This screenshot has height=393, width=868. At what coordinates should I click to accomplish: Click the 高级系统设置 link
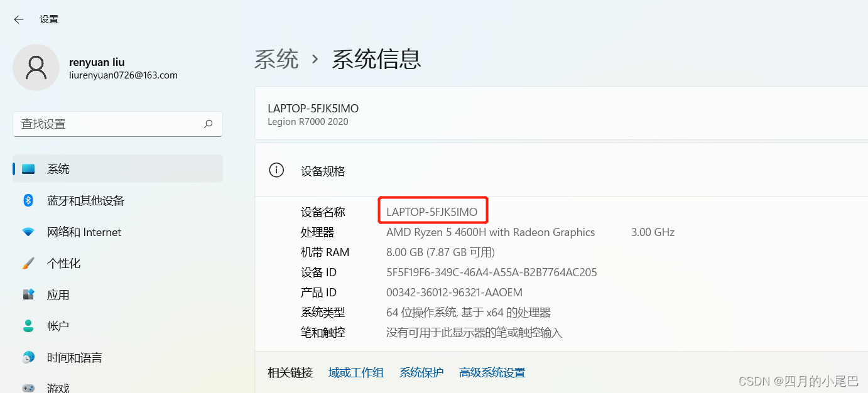pos(492,372)
